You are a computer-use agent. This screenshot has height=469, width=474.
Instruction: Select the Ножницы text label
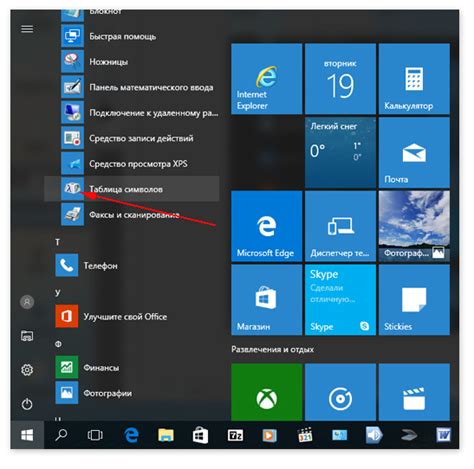pyautogui.click(x=108, y=62)
